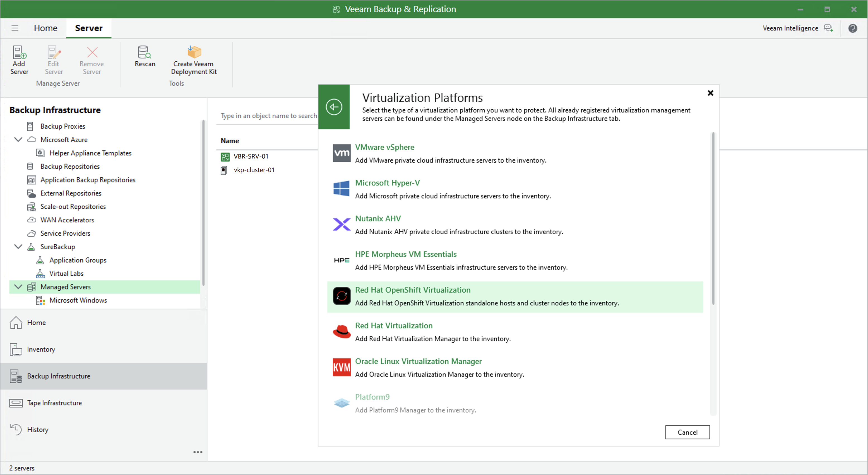Click the History clock icon
This screenshot has height=475, width=868.
pyautogui.click(x=16, y=430)
